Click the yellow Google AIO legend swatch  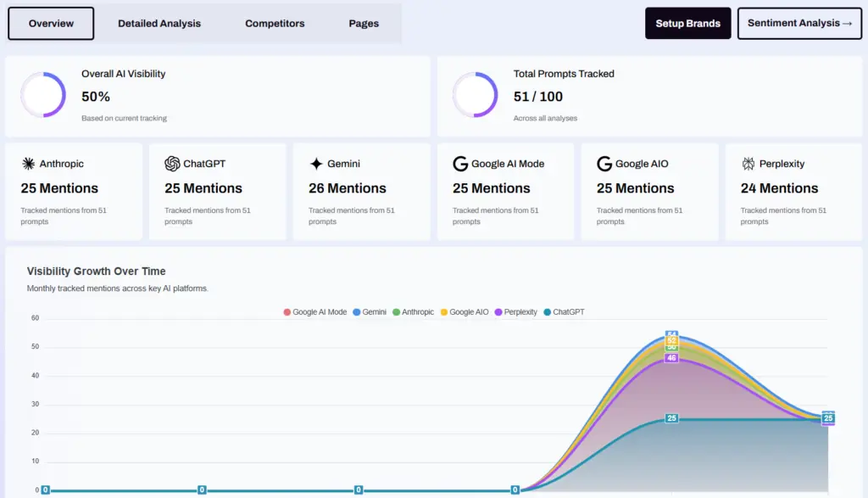[x=444, y=312]
